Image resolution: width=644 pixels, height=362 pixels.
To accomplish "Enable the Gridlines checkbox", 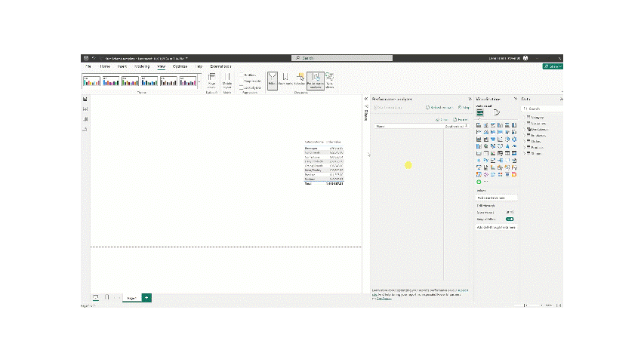I will [x=243, y=75].
